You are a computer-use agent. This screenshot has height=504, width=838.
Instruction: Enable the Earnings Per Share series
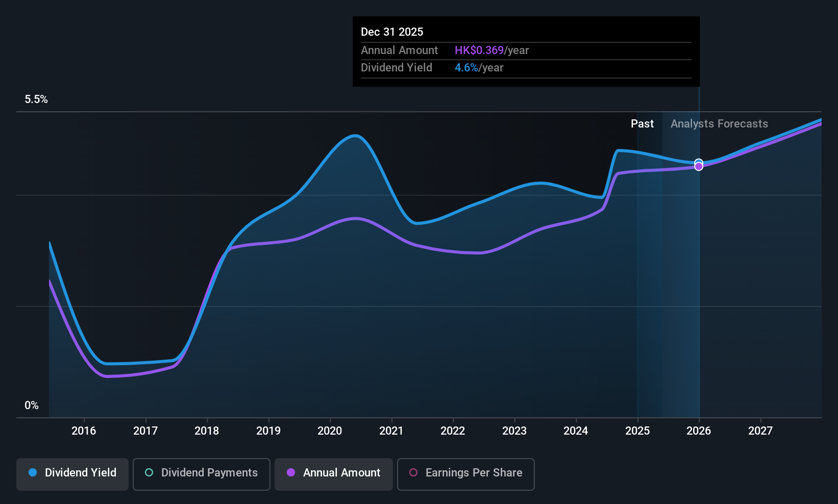pos(466,474)
